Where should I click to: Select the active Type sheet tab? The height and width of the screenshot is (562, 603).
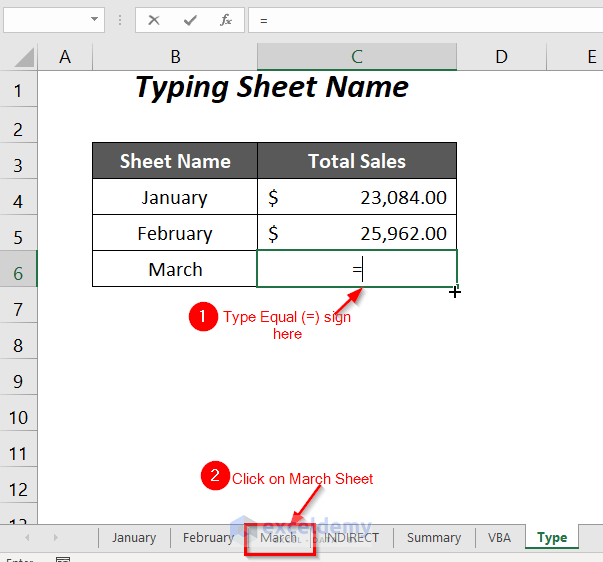(552, 537)
